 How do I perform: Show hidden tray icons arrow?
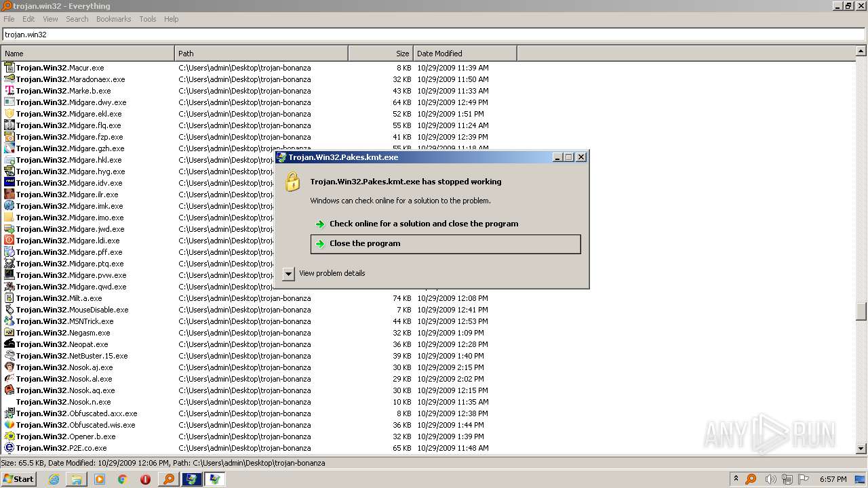(736, 479)
